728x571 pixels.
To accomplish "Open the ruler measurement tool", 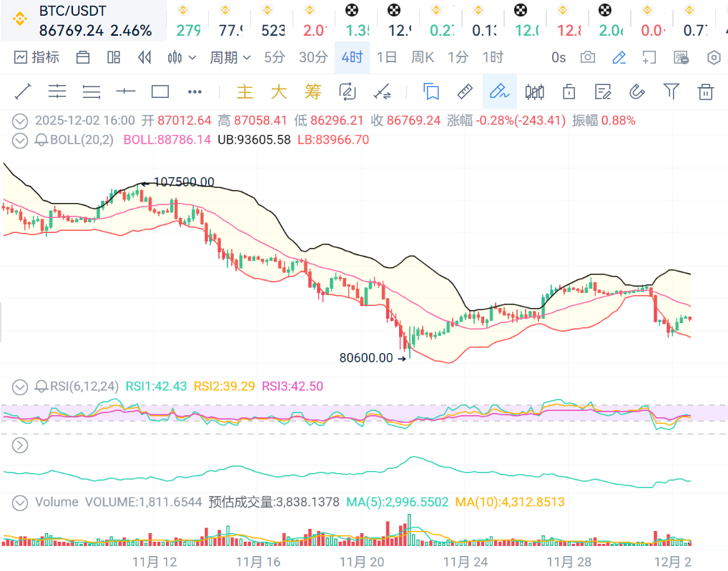I will click(465, 91).
